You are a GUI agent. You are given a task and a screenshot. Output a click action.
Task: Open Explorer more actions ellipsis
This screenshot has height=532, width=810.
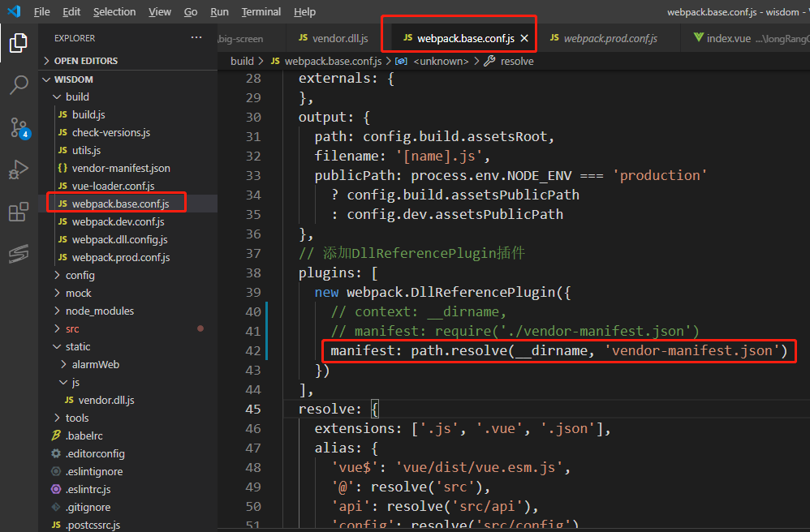coord(196,37)
